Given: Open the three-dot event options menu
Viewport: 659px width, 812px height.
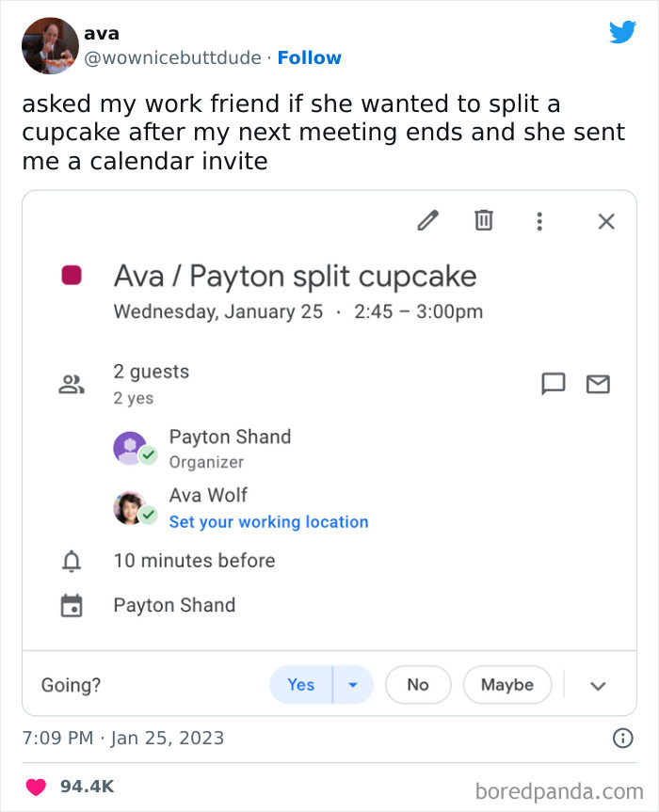Looking at the screenshot, I should pos(539,220).
